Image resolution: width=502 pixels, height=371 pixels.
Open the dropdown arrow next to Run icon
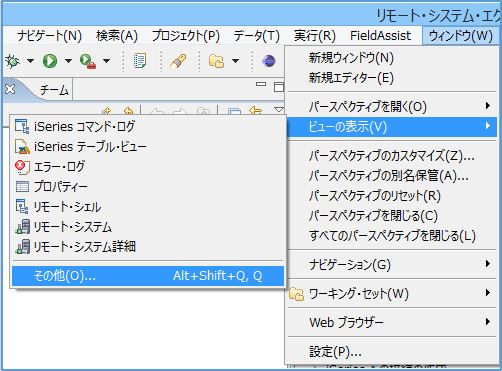pos(68,61)
